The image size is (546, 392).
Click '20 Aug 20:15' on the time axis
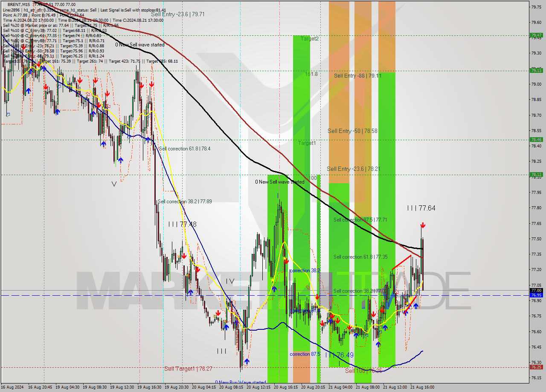[313, 387]
